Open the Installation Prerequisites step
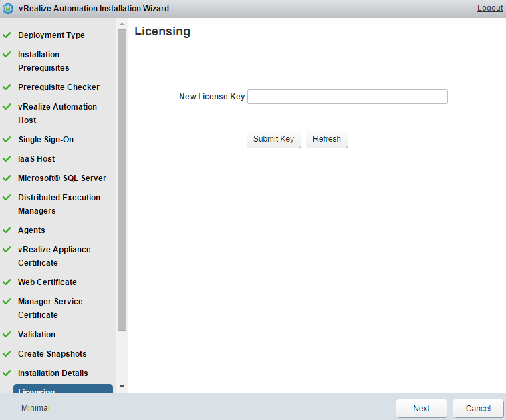 click(x=43, y=61)
